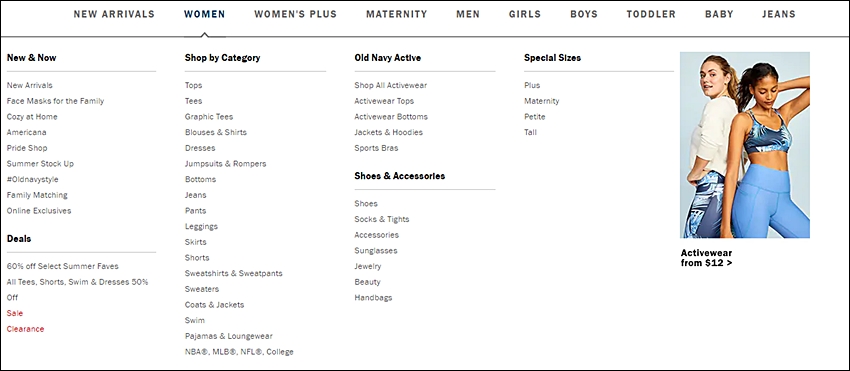Click the Sports Bras link

pyautogui.click(x=376, y=148)
